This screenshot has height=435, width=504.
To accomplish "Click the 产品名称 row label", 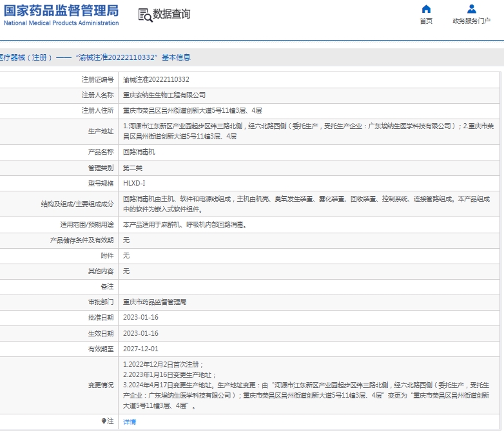I will [x=101, y=151].
